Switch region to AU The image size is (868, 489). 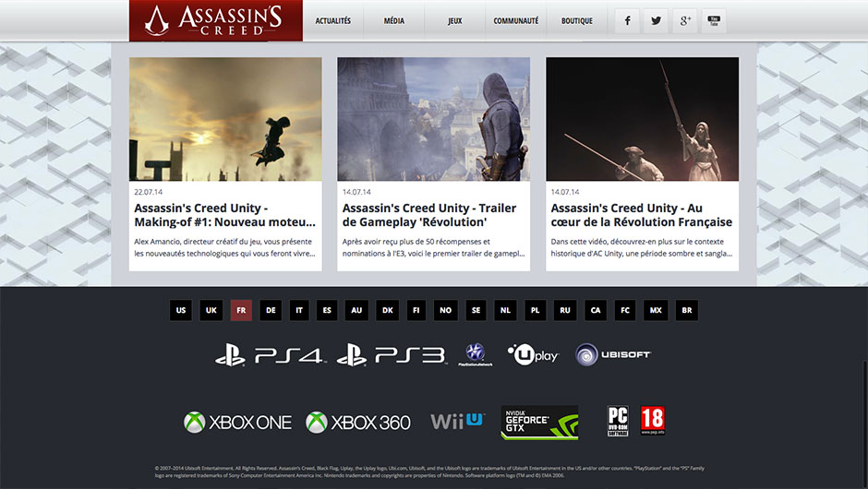(x=356, y=310)
